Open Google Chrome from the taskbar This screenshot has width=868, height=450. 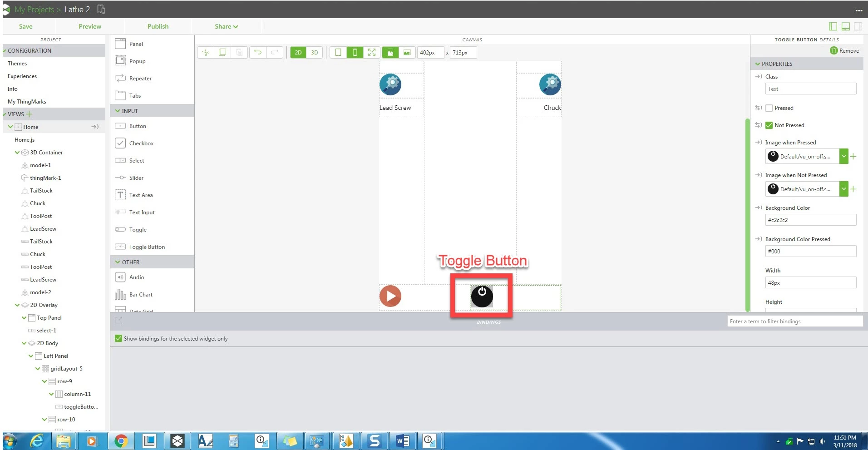click(x=121, y=441)
